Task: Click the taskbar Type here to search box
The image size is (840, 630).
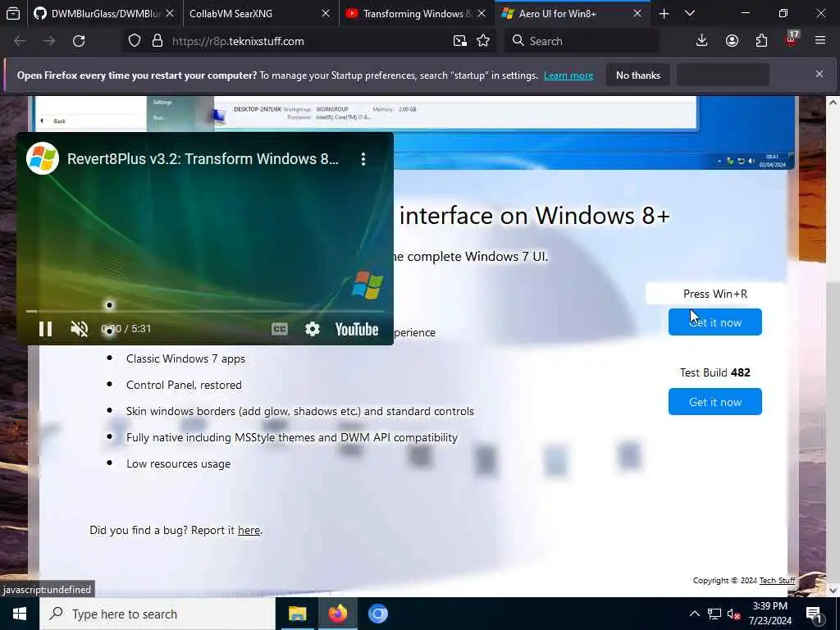Action: tap(157, 614)
